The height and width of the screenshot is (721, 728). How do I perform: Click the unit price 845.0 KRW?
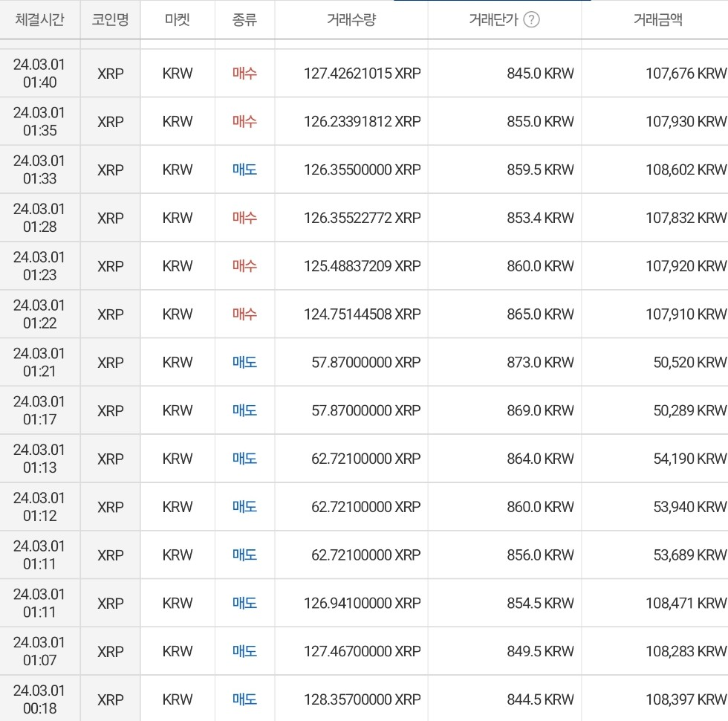pyautogui.click(x=541, y=74)
